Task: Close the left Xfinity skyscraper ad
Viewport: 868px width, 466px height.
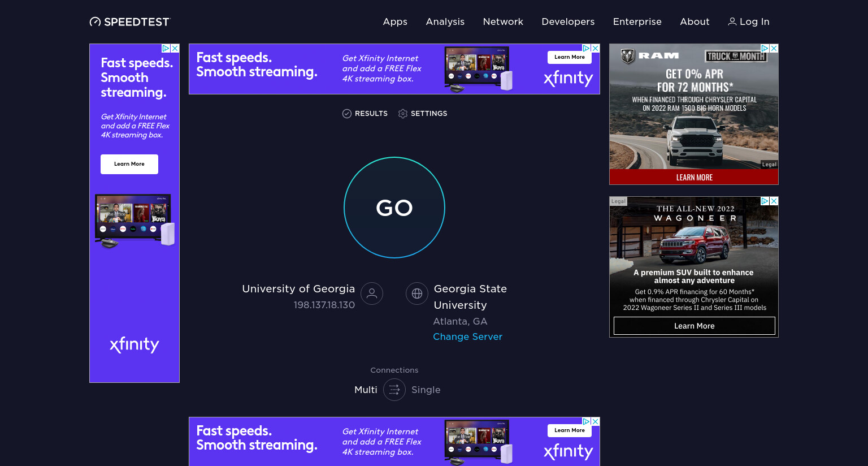Action: tap(175, 49)
